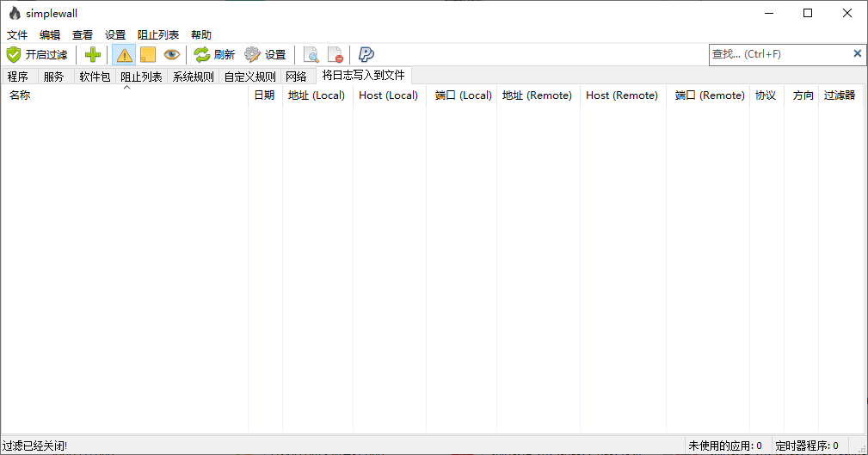Switch to the 程序 tab
The height and width of the screenshot is (455, 868).
point(17,77)
